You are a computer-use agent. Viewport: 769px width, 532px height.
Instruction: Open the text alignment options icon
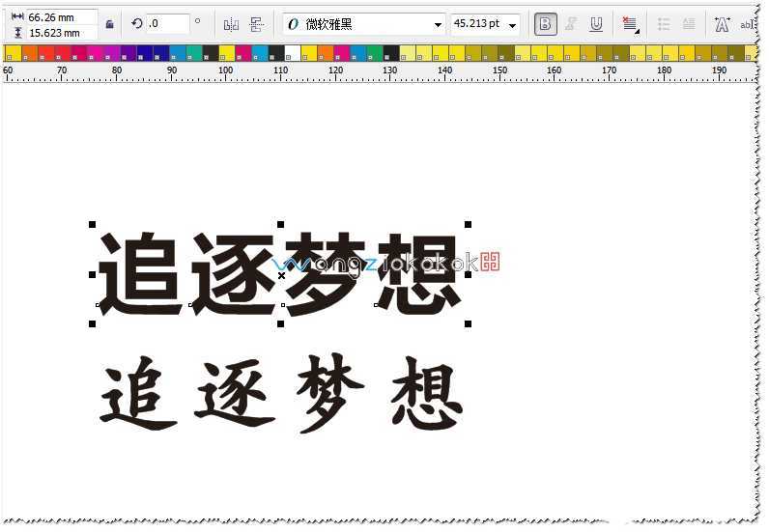pyautogui.click(x=630, y=24)
